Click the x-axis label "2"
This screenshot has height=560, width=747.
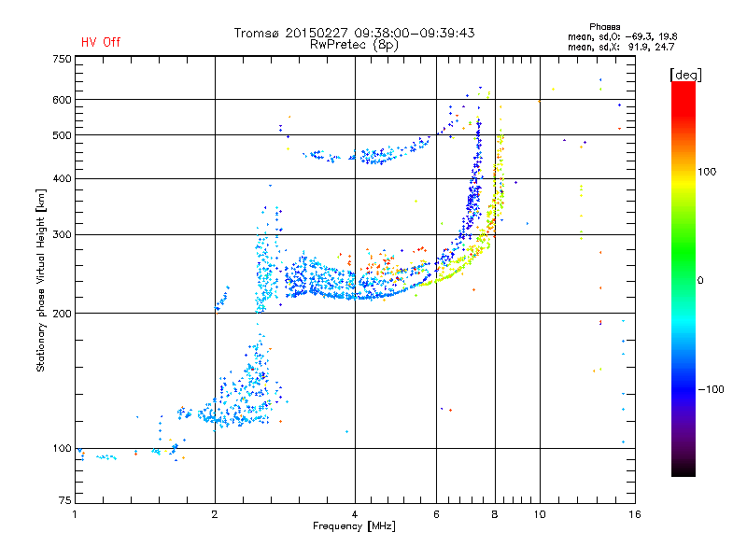coord(215,514)
